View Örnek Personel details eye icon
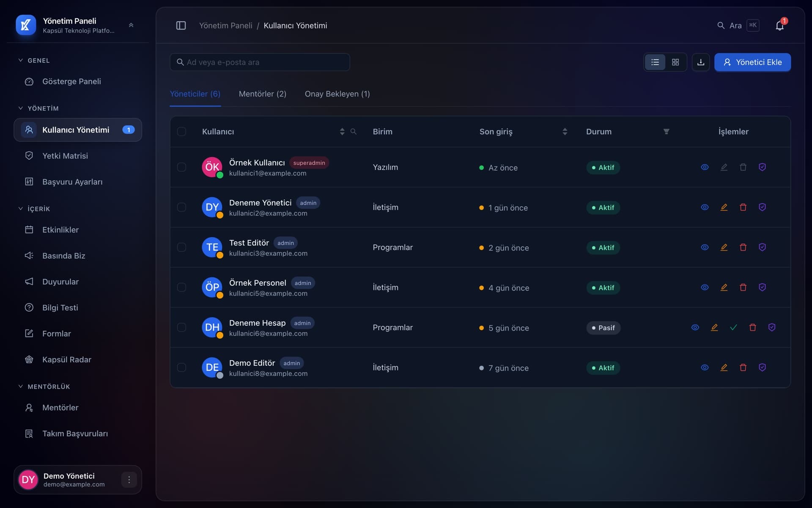This screenshot has height=508, width=812. point(705,287)
